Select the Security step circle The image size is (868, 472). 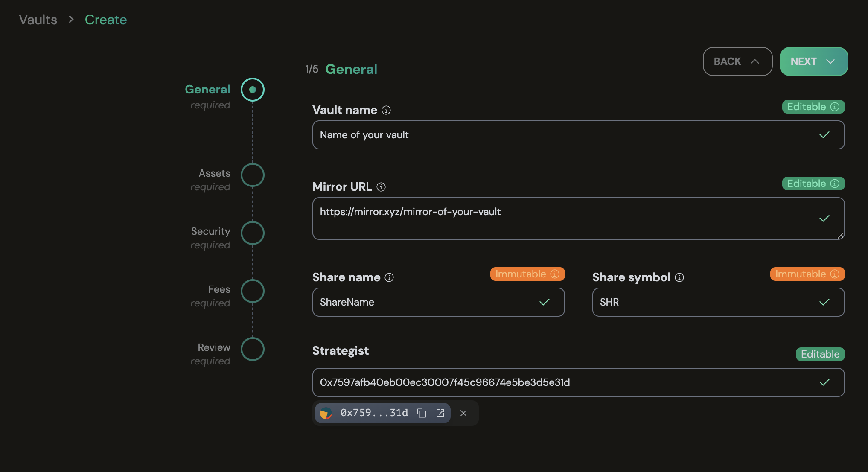253,233
